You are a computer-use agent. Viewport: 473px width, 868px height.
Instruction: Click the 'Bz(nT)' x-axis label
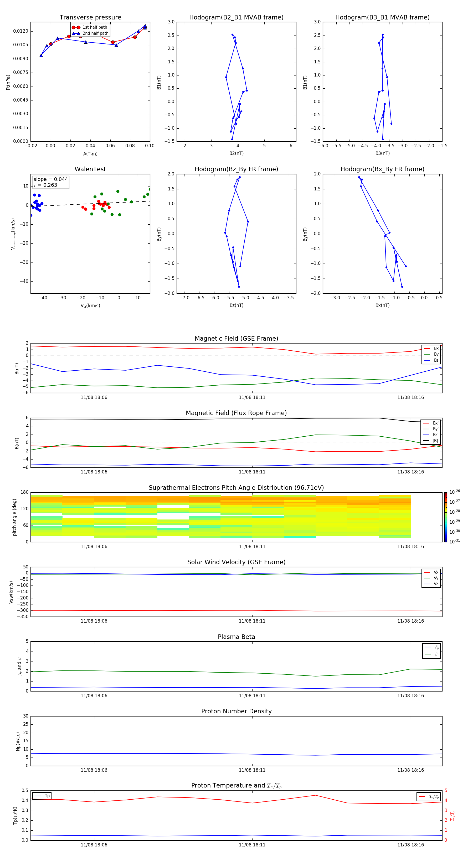pyautogui.click(x=236, y=305)
